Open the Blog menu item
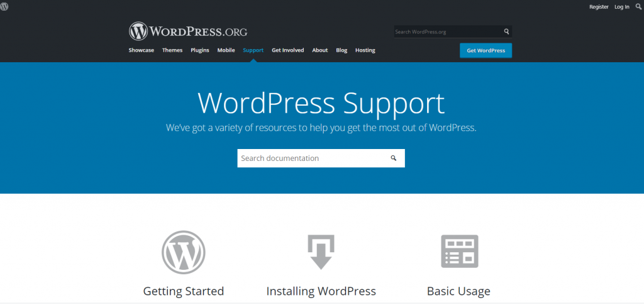This screenshot has width=644, height=305. (x=341, y=50)
